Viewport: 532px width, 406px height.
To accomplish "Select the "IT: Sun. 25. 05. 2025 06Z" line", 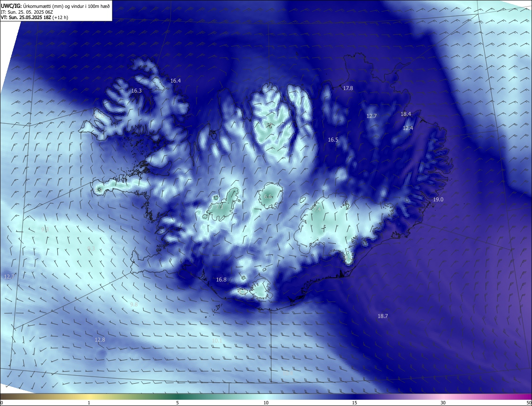I will [28, 12].
